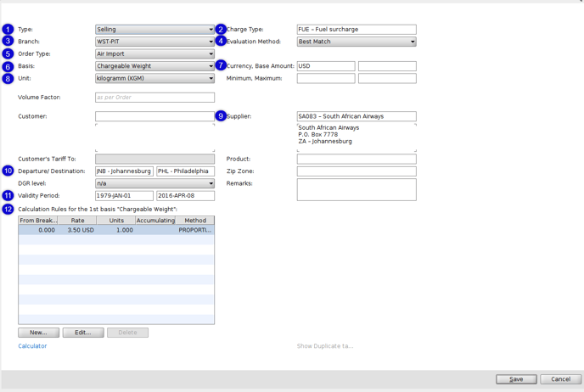Open the DGR level dropdown showing n/a
Image resolution: width=584 pixels, height=392 pixels.
point(154,183)
